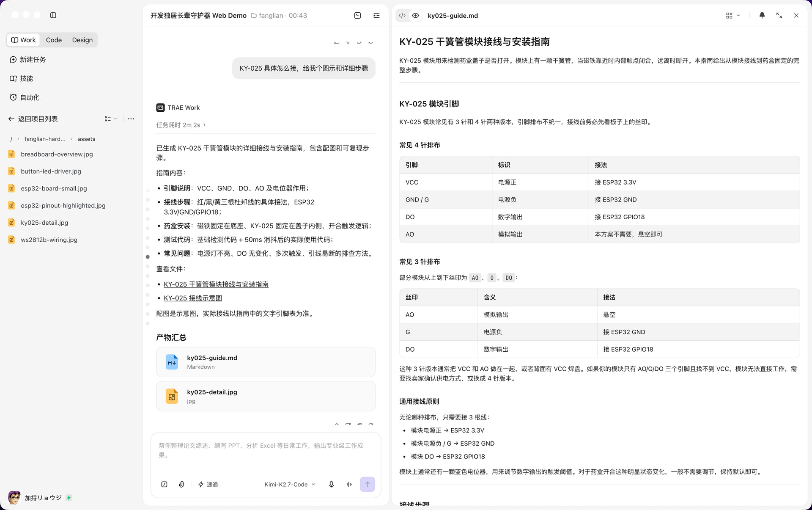The height and width of the screenshot is (510, 812).
Task: Open the 自动化 automation section
Action: (x=25, y=98)
